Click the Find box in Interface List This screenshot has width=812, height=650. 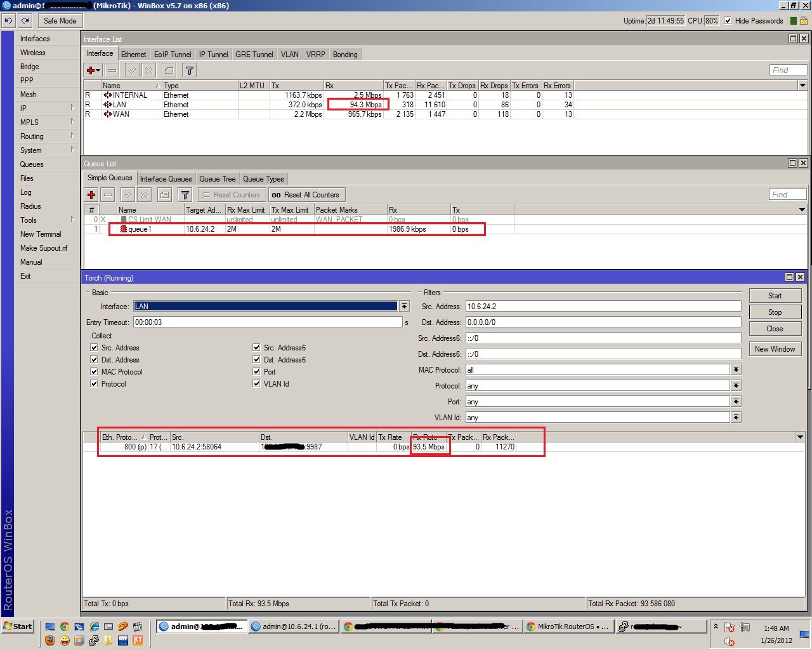click(x=789, y=70)
